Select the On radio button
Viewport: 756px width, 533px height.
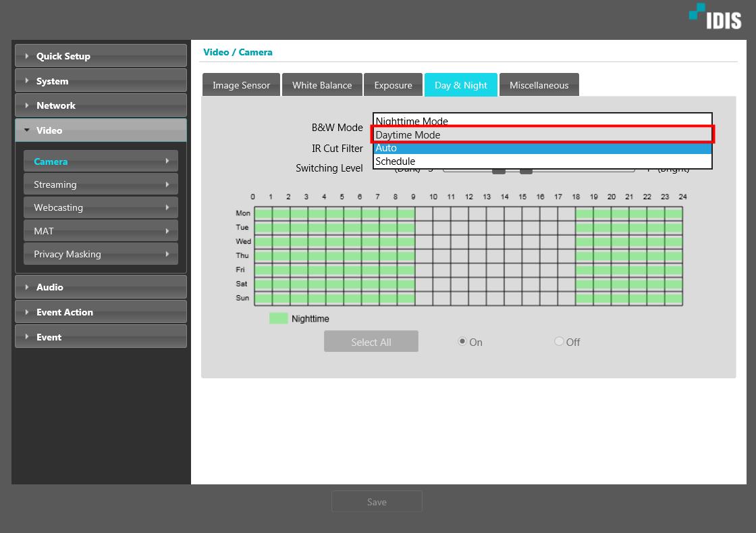tap(462, 342)
